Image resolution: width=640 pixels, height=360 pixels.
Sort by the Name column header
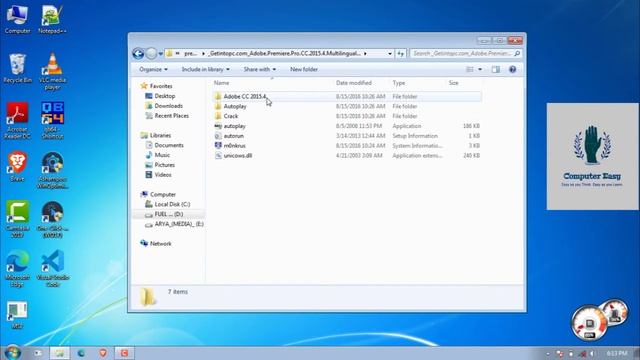tap(222, 83)
